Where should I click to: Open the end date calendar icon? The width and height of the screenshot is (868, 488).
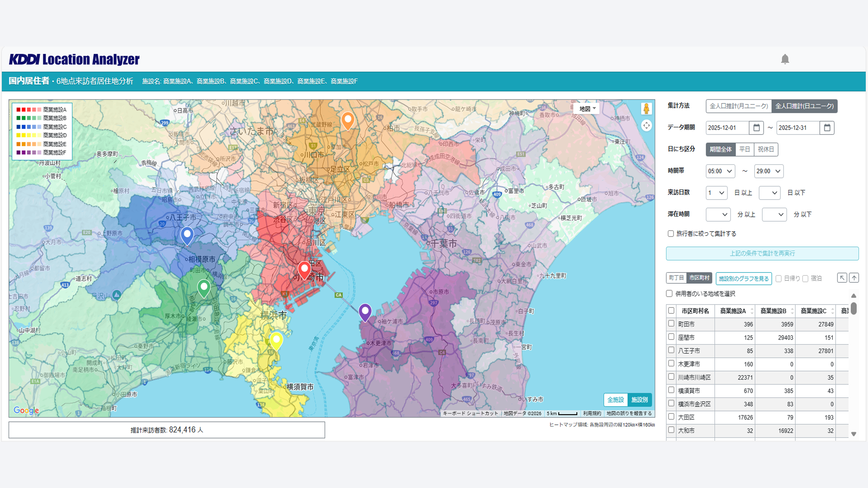point(827,128)
